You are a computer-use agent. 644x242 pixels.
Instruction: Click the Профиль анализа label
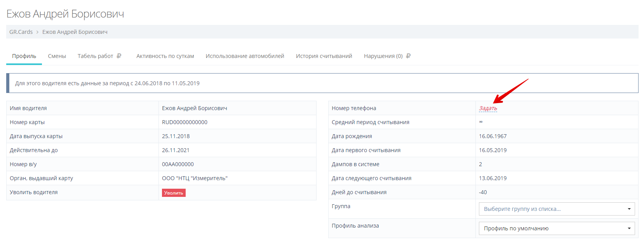(355, 226)
